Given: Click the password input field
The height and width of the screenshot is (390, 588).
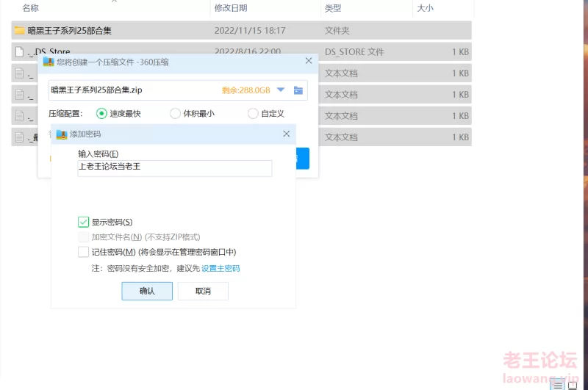Looking at the screenshot, I should [x=175, y=168].
